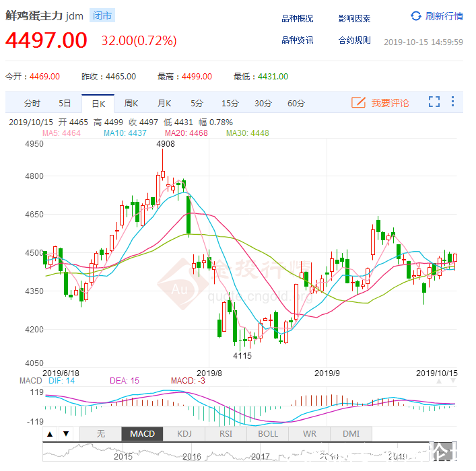Open the 合约规则 link
Screen dimensions: 476x471
[354, 40]
